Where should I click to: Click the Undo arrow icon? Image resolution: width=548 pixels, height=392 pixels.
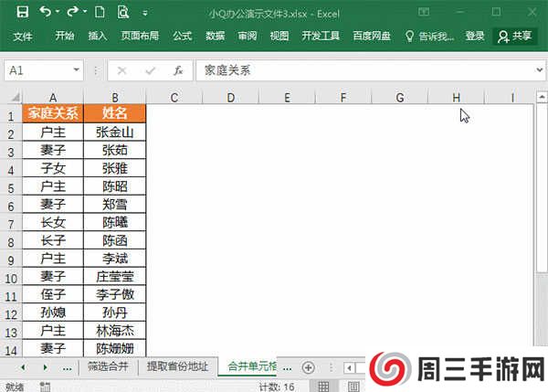coord(46,12)
